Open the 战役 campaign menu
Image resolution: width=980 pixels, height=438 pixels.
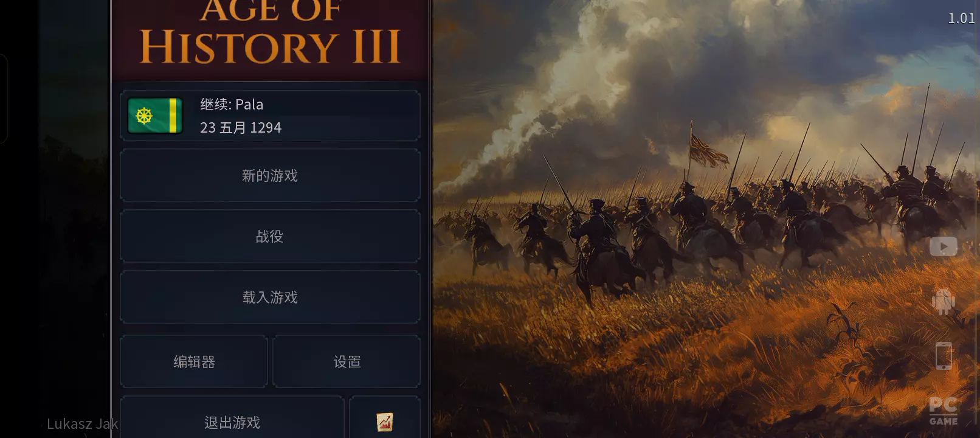pos(270,236)
